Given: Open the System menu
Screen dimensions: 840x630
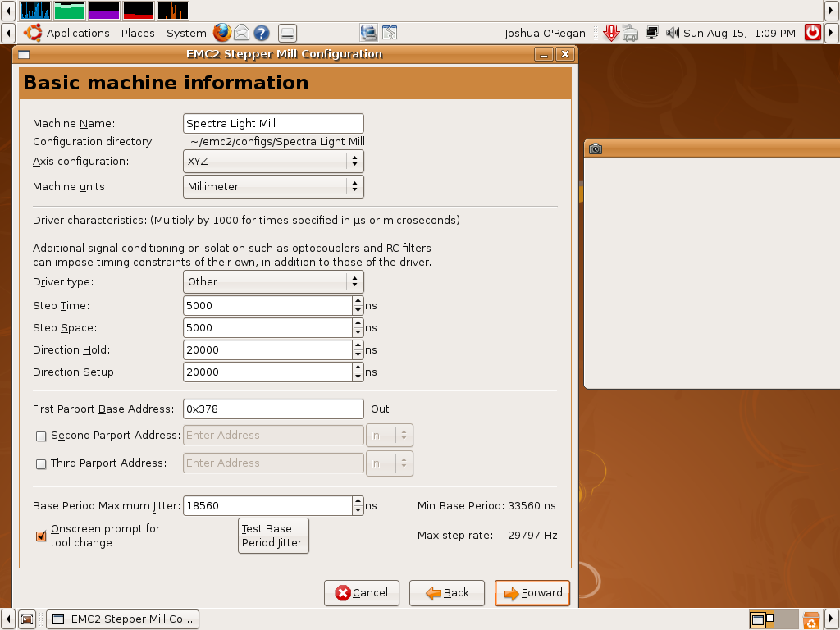Looking at the screenshot, I should coord(186,33).
